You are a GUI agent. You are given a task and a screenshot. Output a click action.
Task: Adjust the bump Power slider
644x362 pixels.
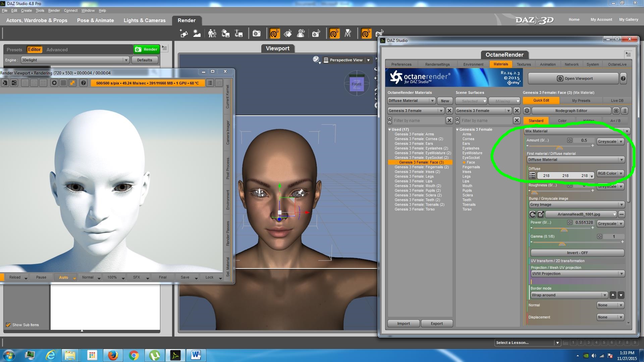click(564, 230)
